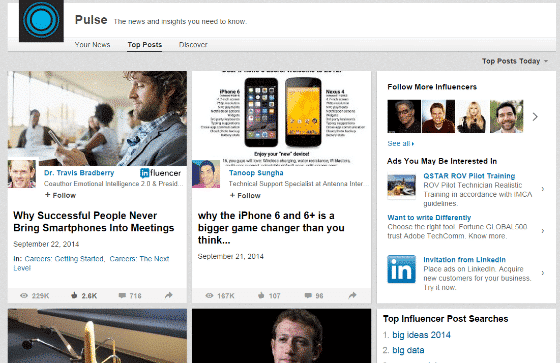Viewport: 560px width, 363px height.
Task: Follow Dr. Travis Bradberry
Action: (60, 195)
